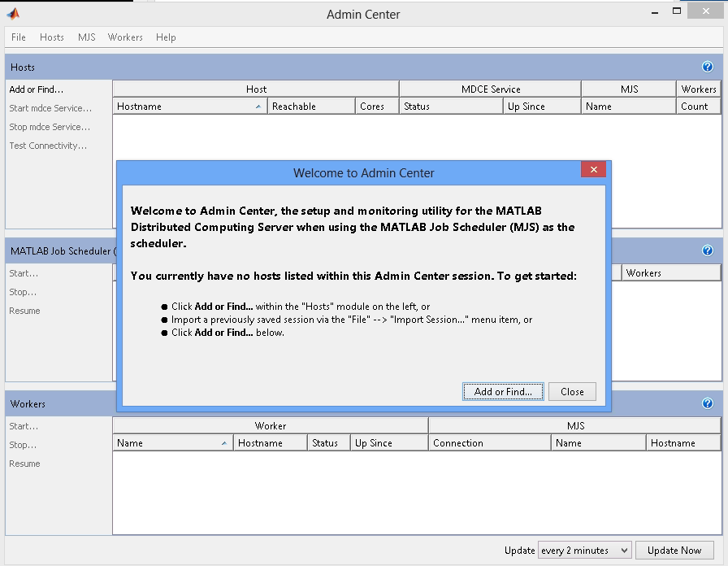Click the "You currently have no hosts listed" message
The width and height of the screenshot is (728, 566).
coord(353,276)
